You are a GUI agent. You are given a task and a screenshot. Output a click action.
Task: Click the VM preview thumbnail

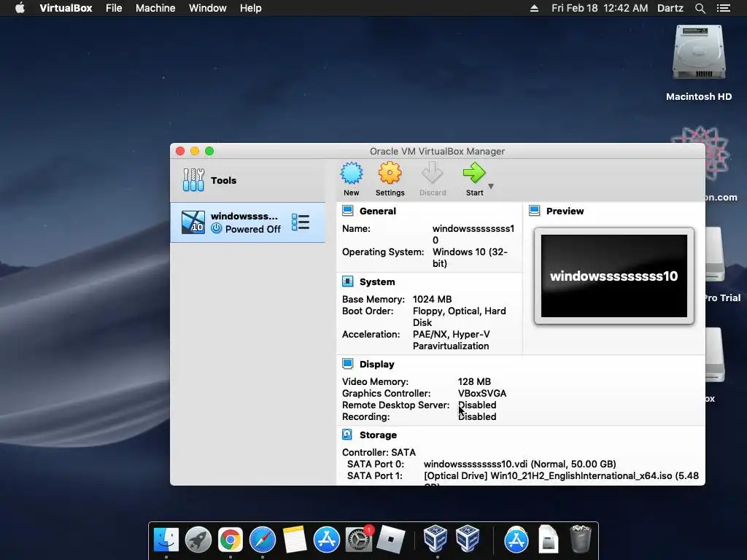[614, 276]
